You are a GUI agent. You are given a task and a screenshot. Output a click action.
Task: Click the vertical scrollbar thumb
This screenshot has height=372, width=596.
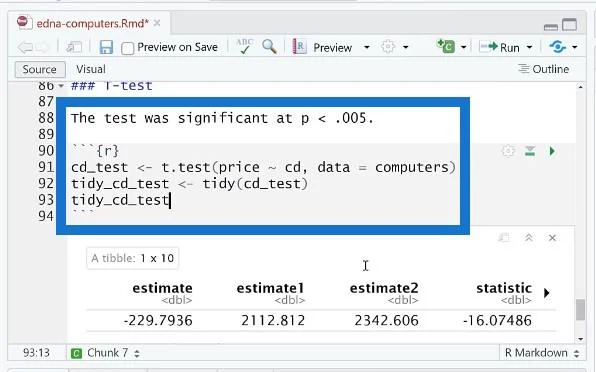[580, 310]
